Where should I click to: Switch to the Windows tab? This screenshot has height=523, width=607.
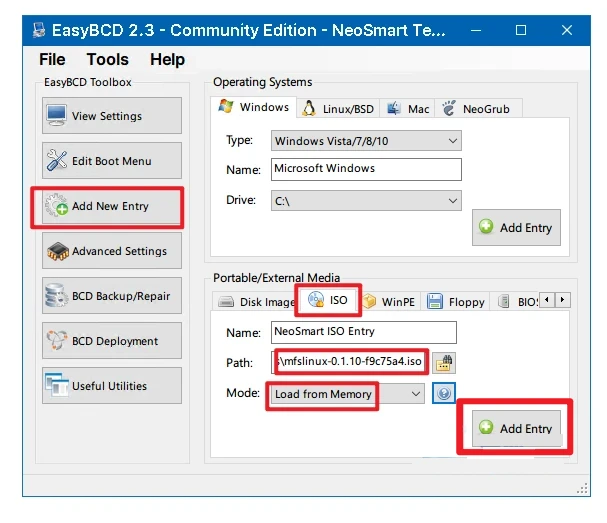tap(254, 107)
